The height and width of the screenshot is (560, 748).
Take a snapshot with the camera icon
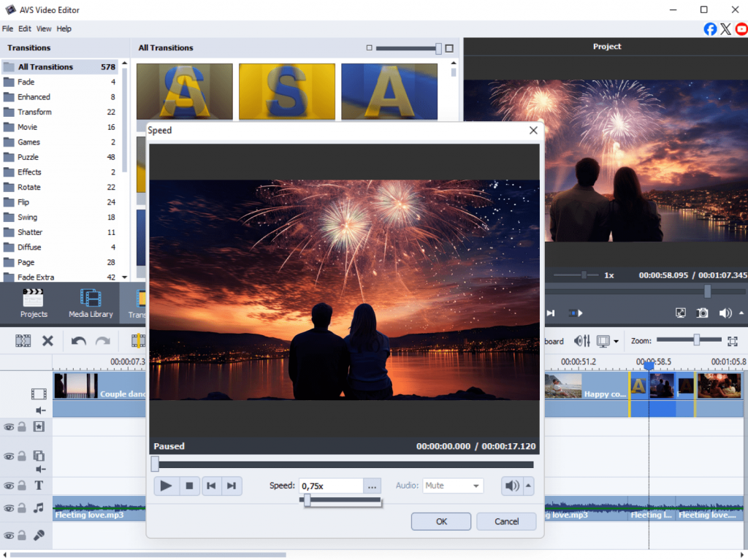click(702, 312)
